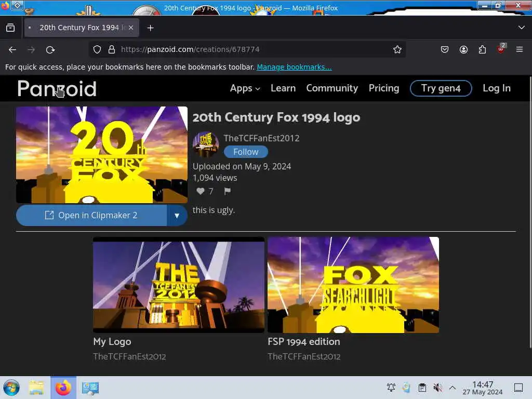Click the Try gen4 button

click(441, 88)
